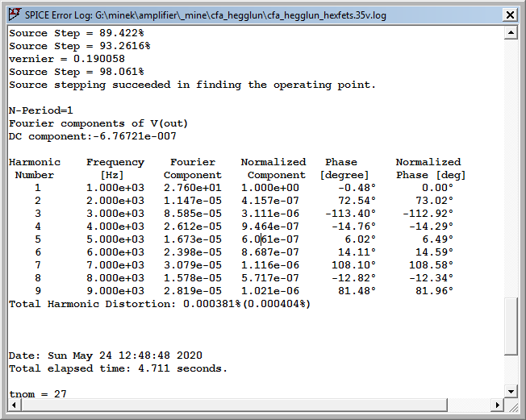Click the Fourier value 3.079e-05
The image size is (526, 420).
(x=193, y=265)
